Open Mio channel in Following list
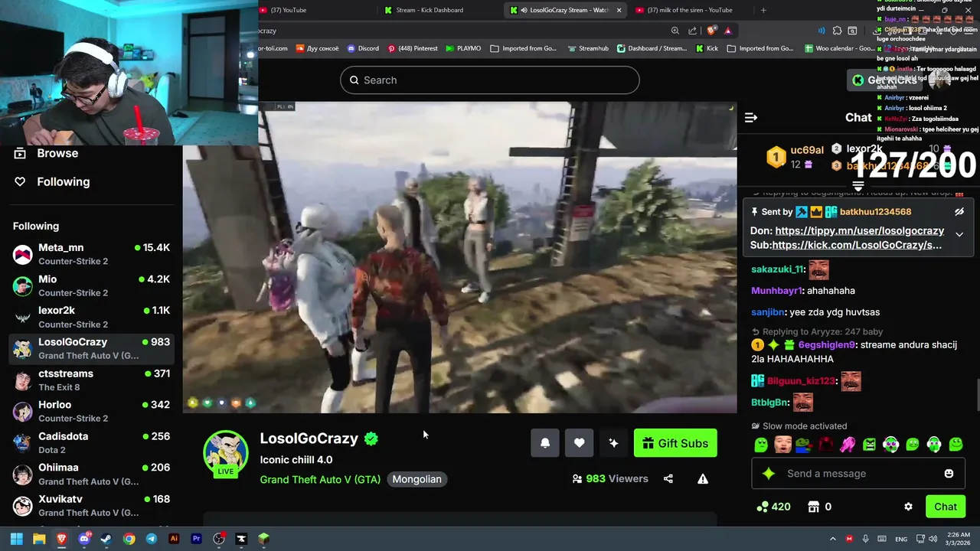The image size is (980, 551). point(91,285)
